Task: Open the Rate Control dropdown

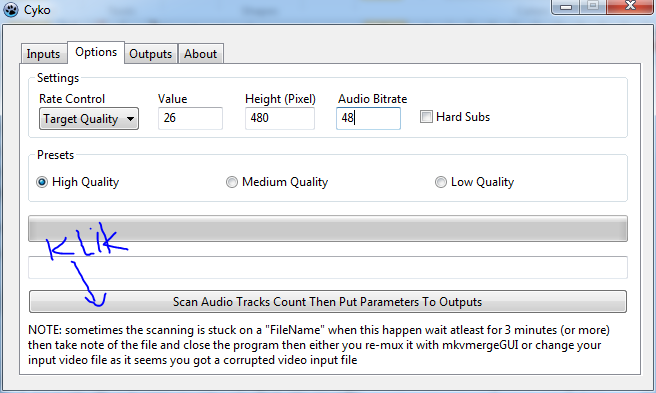Action: [89, 119]
